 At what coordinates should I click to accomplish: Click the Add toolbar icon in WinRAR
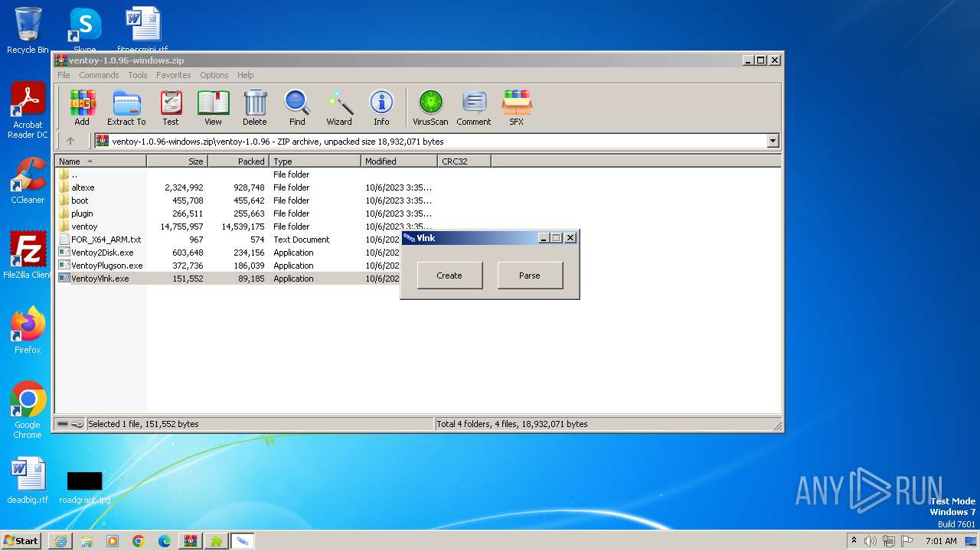pos(82,108)
